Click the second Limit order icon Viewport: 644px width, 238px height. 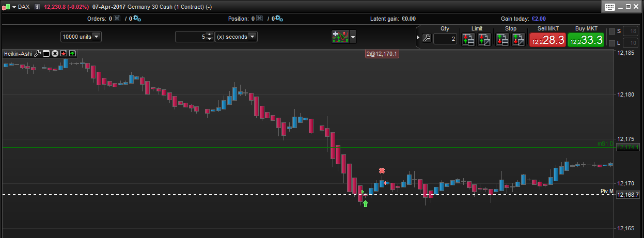484,39
